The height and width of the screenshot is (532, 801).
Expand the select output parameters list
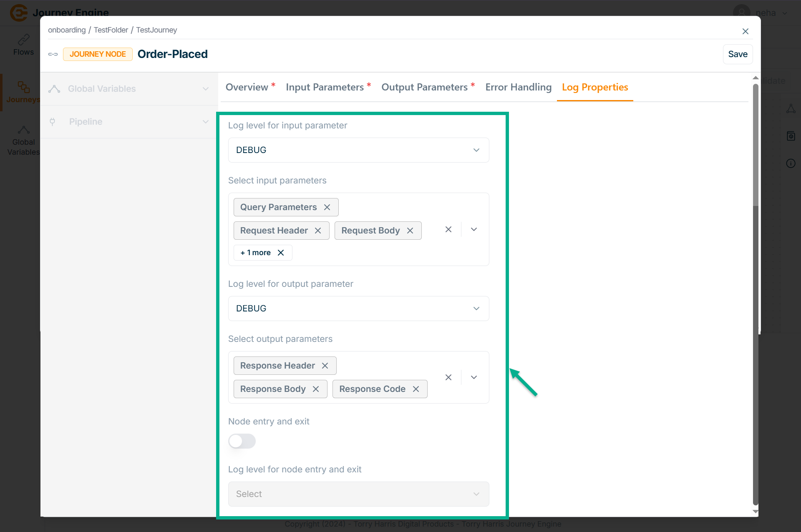[x=474, y=377]
